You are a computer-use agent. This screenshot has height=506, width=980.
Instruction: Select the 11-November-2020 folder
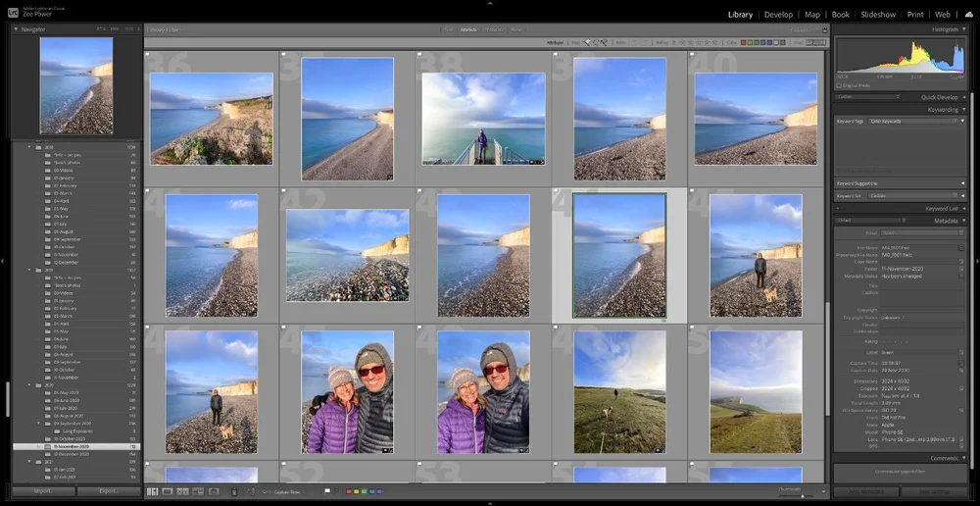tap(76, 446)
